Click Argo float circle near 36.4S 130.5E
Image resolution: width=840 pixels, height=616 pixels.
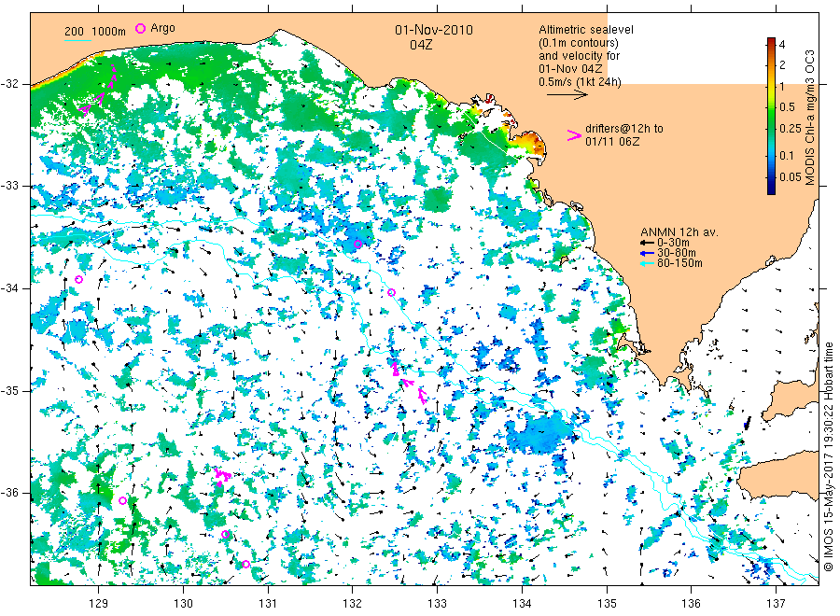pos(226,534)
